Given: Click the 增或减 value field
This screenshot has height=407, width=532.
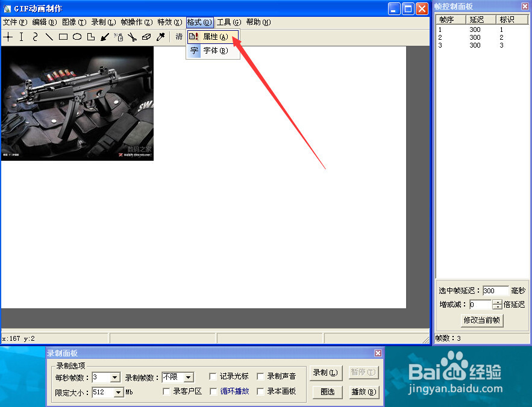Looking at the screenshot, I should coord(480,305).
